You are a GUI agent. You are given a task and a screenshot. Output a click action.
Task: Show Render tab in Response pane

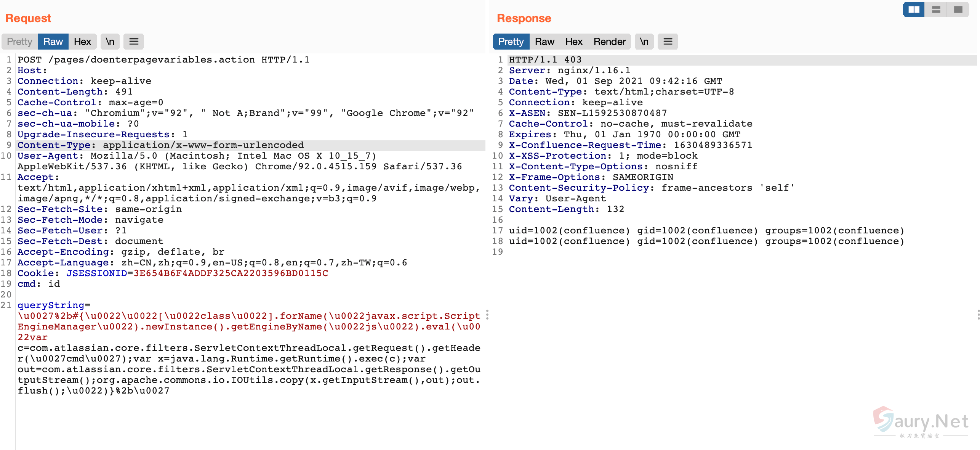[x=609, y=42]
